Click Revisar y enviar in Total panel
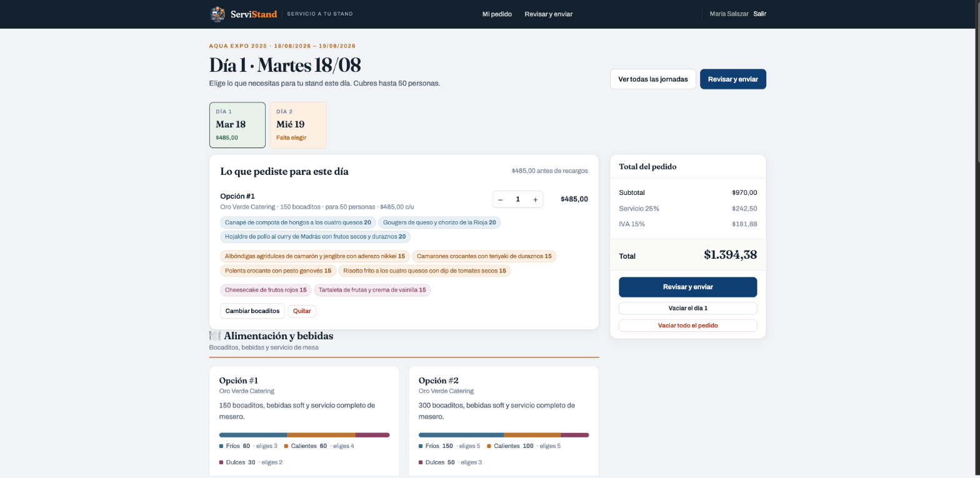 688,287
